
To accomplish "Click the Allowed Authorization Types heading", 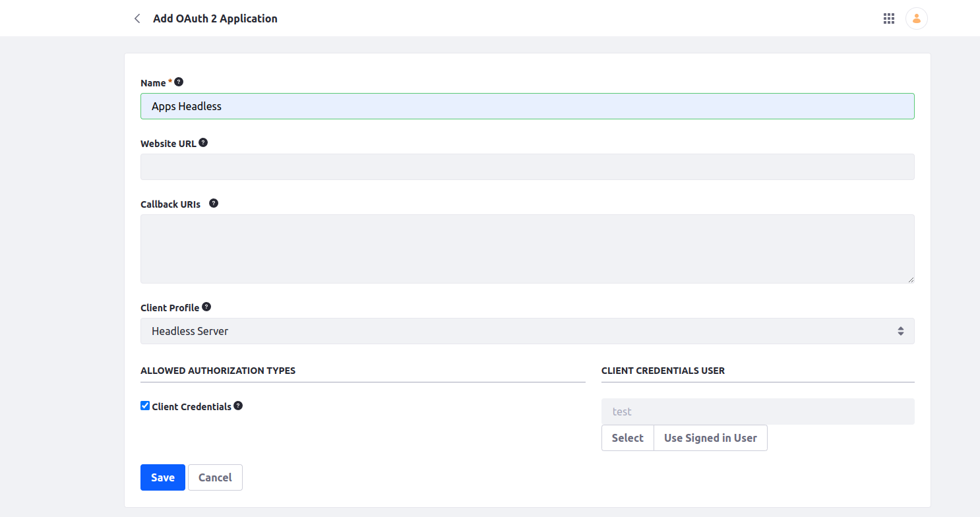I will click(x=218, y=371).
